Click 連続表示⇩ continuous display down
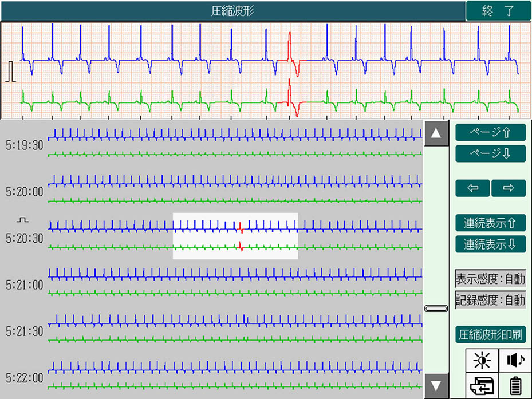 point(490,244)
